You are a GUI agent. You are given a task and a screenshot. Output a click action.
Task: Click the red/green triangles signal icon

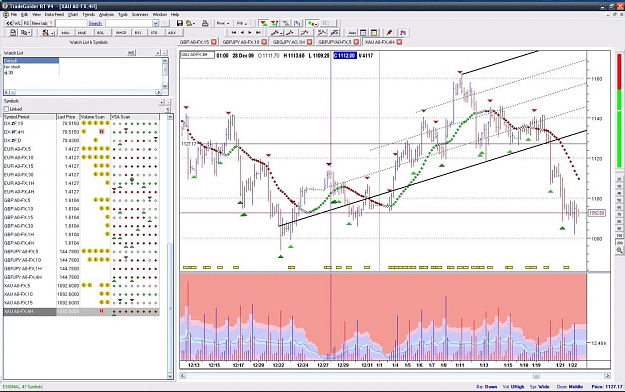point(263,24)
